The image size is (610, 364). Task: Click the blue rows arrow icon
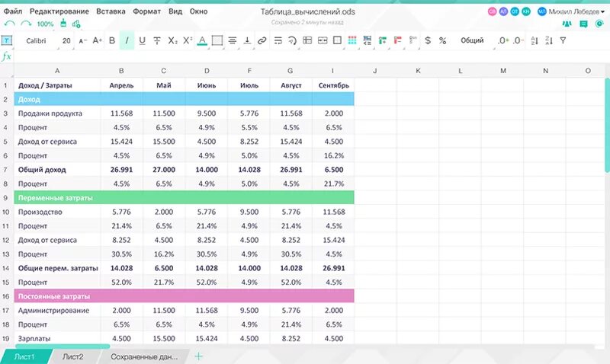tap(368, 40)
